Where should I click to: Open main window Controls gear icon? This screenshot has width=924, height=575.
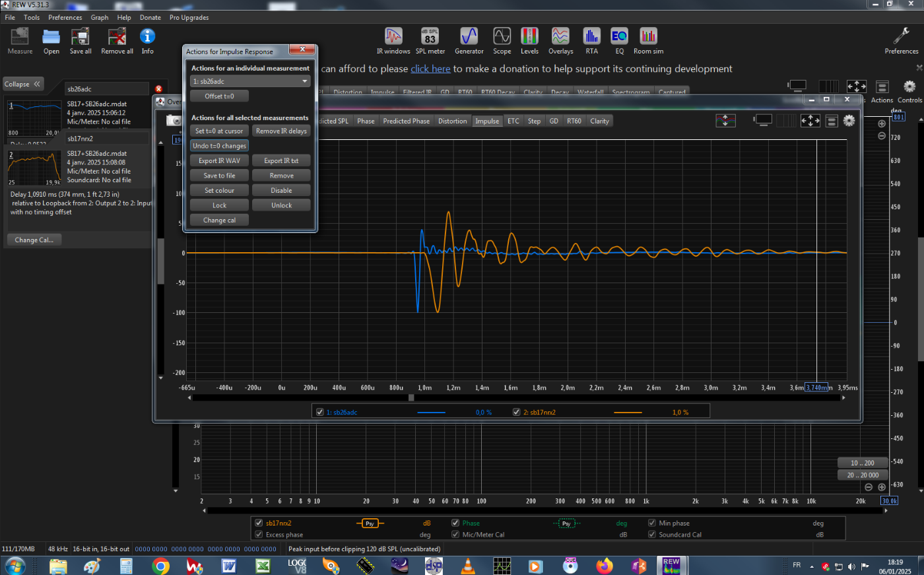[909, 86]
